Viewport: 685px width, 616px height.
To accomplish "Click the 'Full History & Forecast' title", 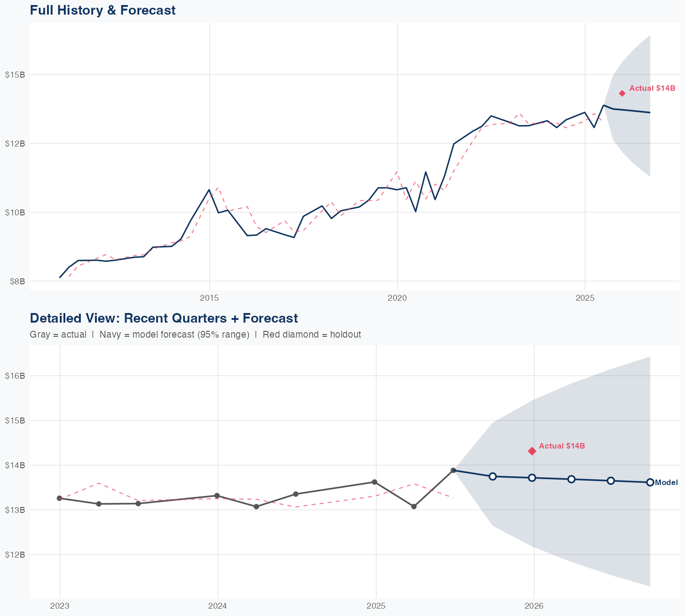I will (x=103, y=10).
